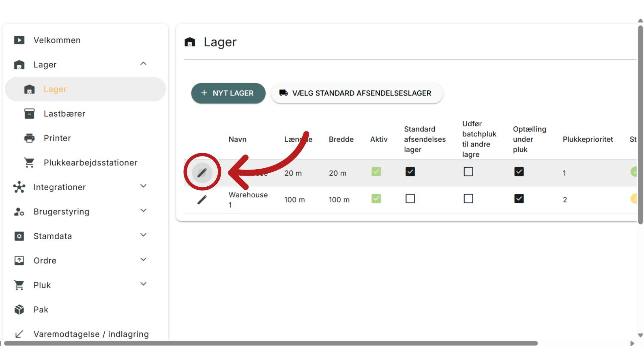Screen dimensions: 644x362
Task: Toggle Optælling under pluk for Warehouse 1
Action: [519, 199]
